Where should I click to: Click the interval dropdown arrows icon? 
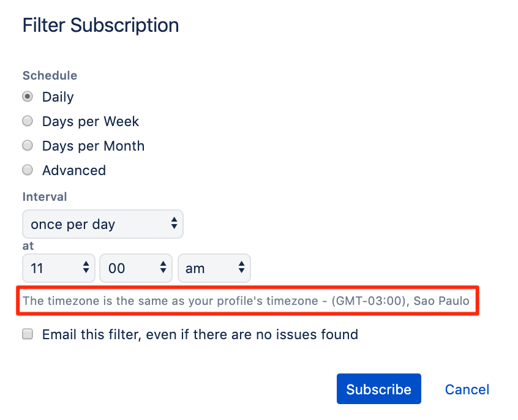[174, 223]
